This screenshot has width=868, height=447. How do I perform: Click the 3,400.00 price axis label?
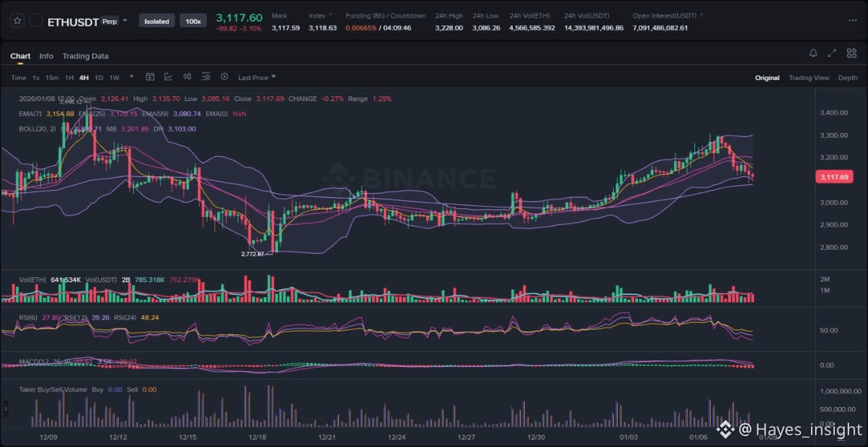click(x=833, y=113)
